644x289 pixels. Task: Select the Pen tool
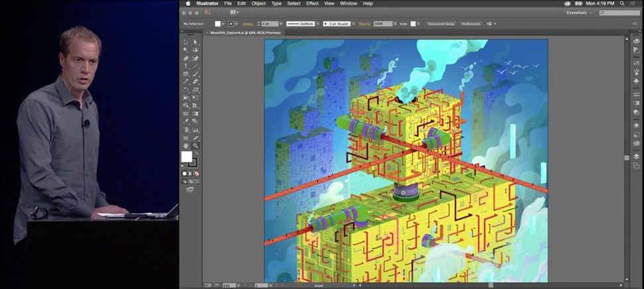pos(186,58)
